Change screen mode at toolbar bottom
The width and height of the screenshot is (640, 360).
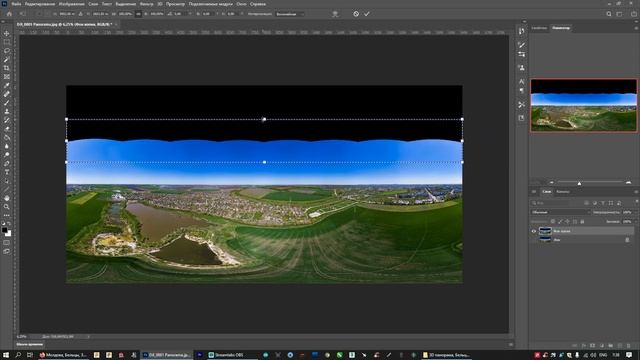(7, 251)
